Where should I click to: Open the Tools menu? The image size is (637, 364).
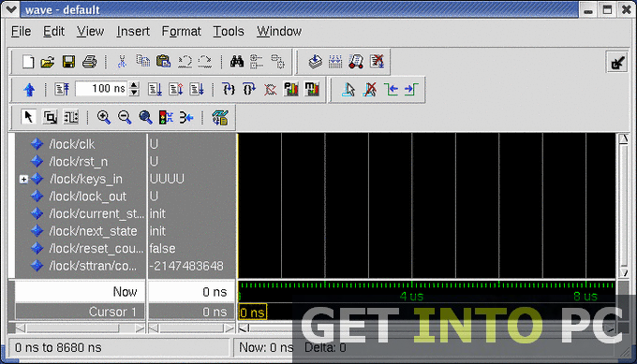pyautogui.click(x=229, y=31)
